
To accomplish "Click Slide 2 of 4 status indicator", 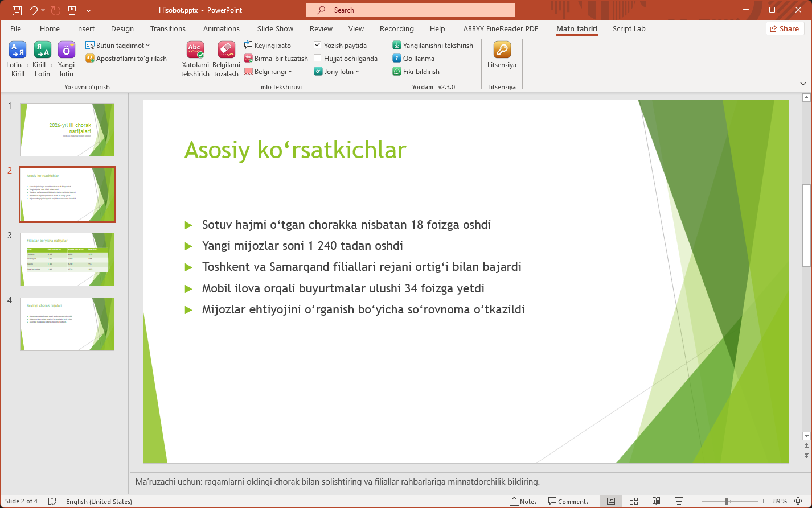I will click(22, 501).
